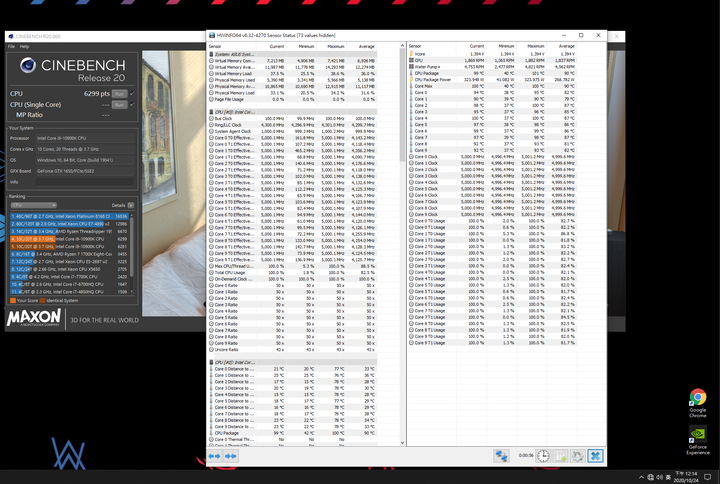Select the Core 9 Ratio row
The height and width of the screenshot is (484, 720).
tap(293, 343)
